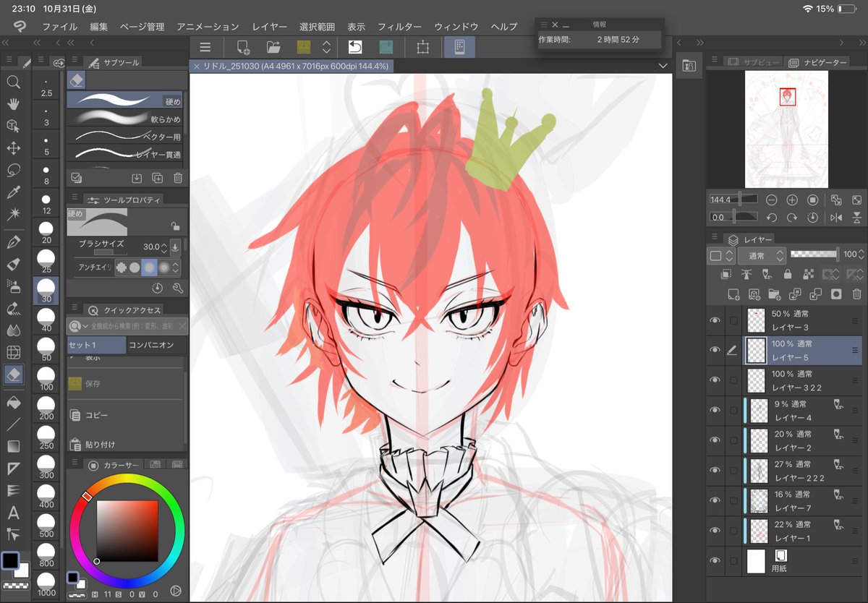
Task: Click the main black color swatch
Action: pyautogui.click(x=10, y=560)
